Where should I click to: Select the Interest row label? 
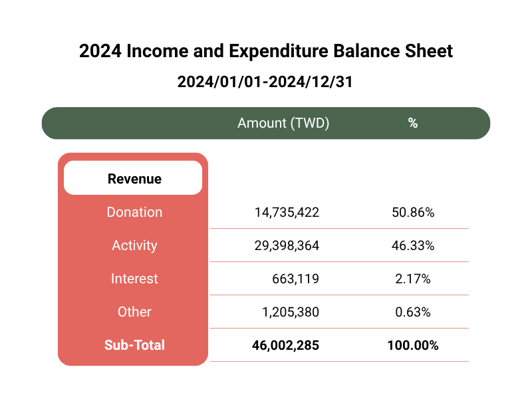click(x=134, y=279)
